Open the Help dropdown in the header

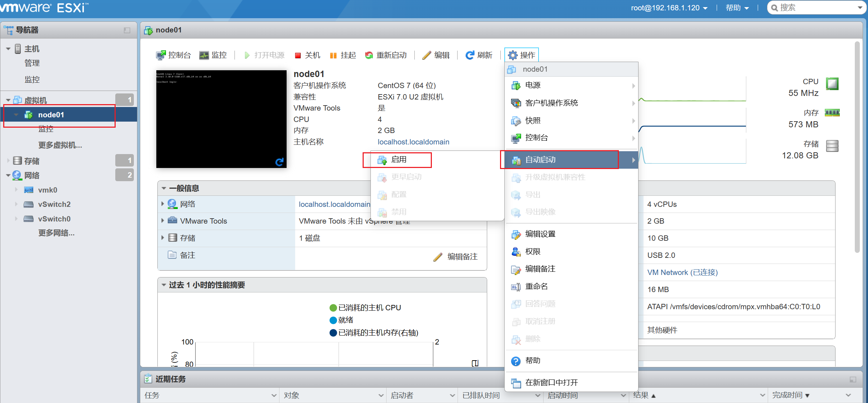pos(737,8)
